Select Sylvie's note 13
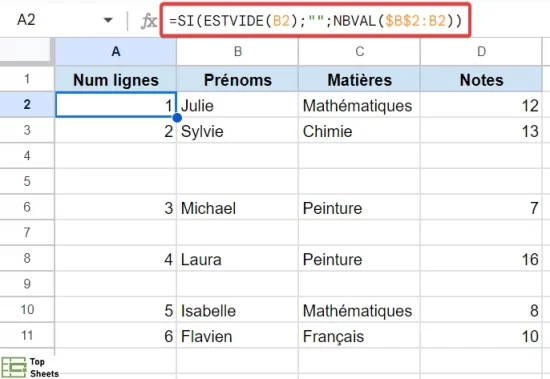 pos(481,130)
